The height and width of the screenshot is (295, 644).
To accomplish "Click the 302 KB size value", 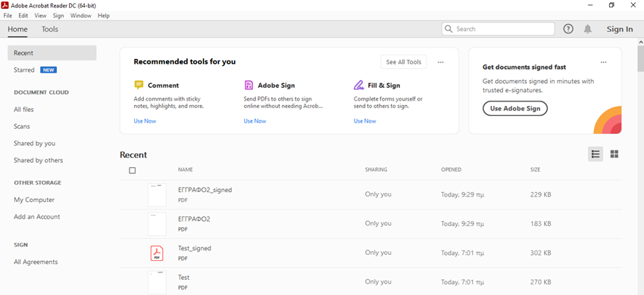I will point(540,253).
